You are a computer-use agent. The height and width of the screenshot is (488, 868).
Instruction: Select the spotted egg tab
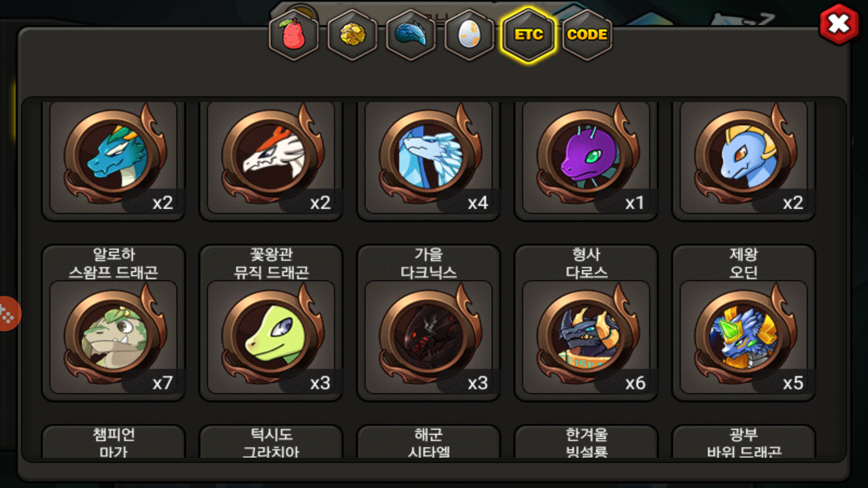tap(470, 35)
